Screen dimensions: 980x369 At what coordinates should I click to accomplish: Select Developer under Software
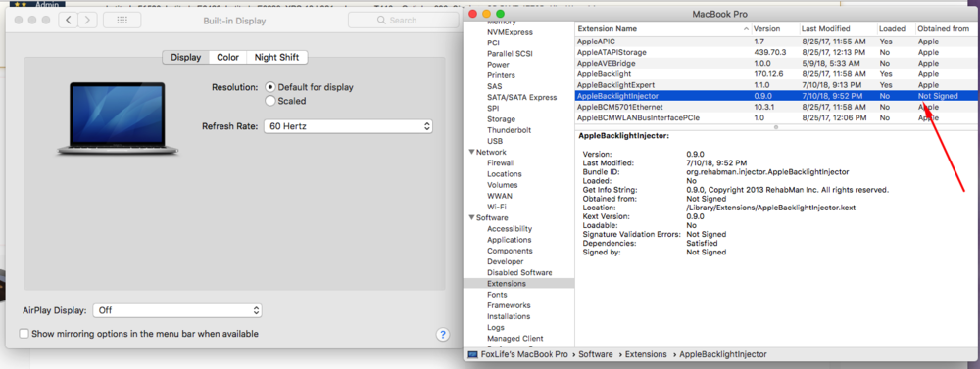coord(505,261)
